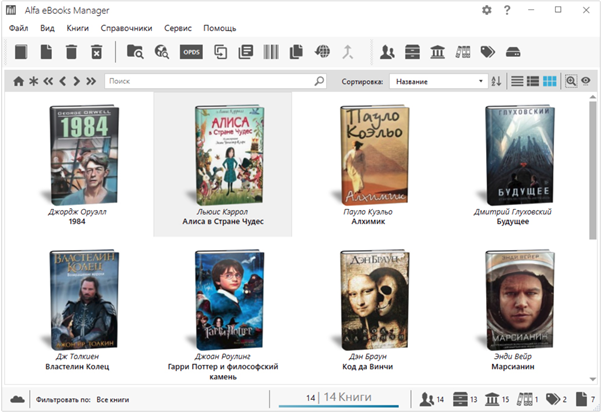Click the tags icon in toolbar
Screen dimensions: 602x413
[487, 52]
